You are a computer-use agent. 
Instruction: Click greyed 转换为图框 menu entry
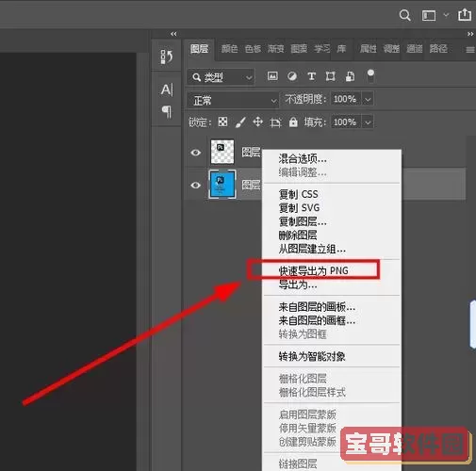click(303, 334)
